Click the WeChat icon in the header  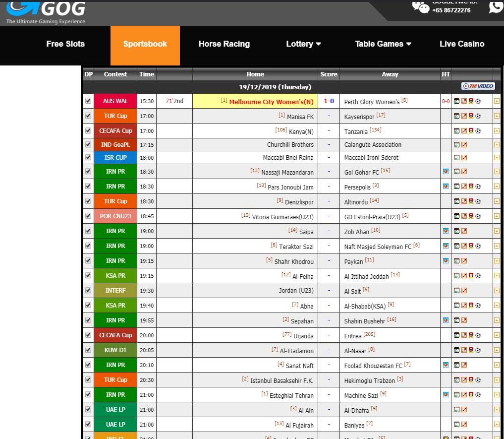[x=420, y=7]
